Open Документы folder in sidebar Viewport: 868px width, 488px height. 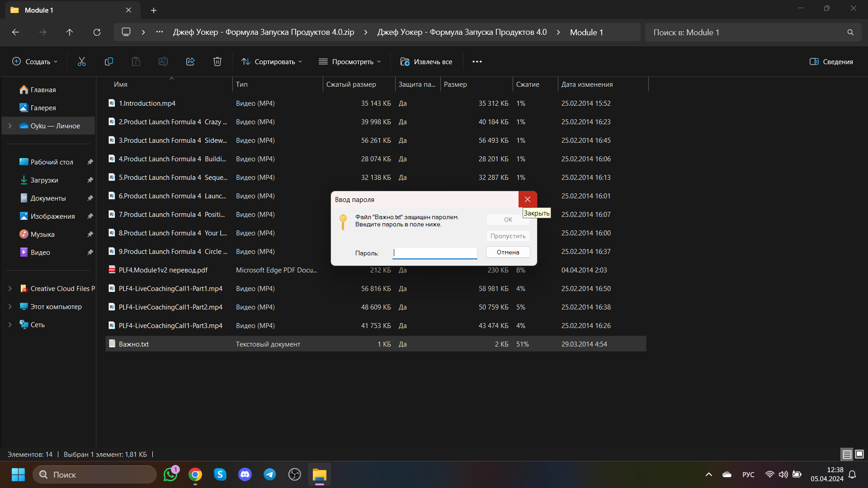tap(48, 198)
